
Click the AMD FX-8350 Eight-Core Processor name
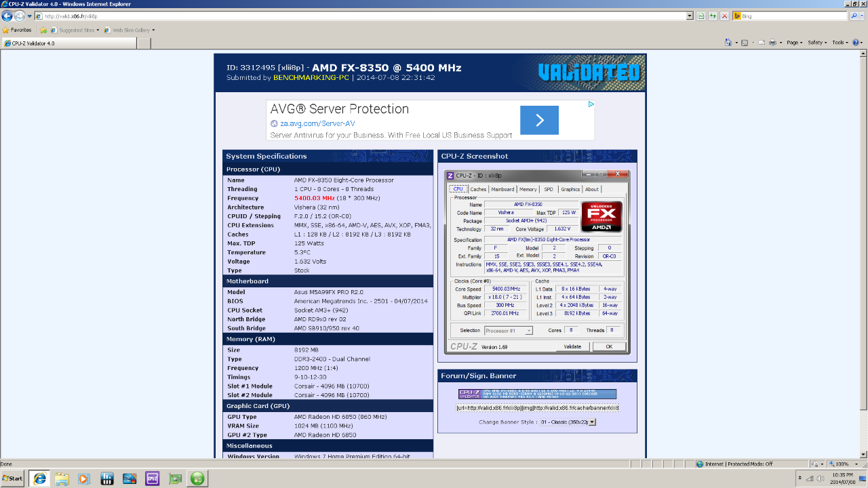point(344,180)
